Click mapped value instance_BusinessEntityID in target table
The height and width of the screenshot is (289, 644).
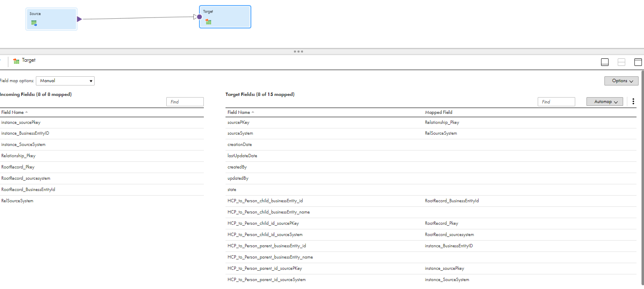tap(449, 246)
